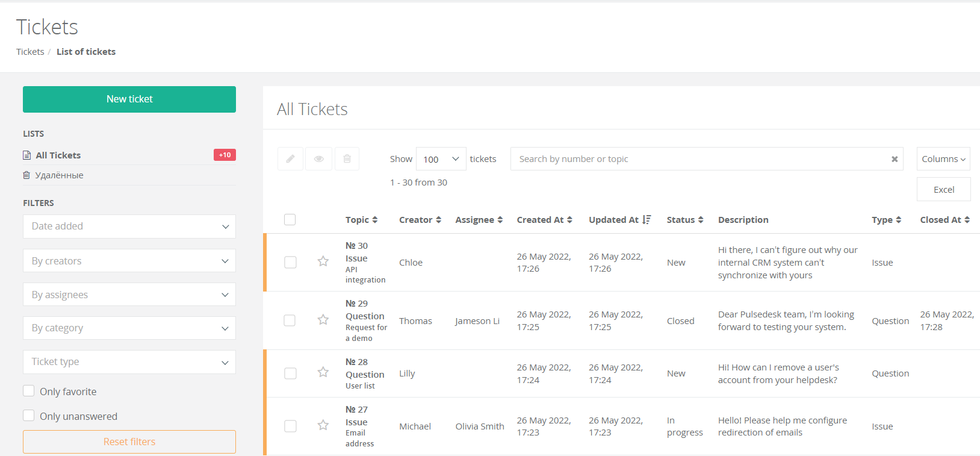Click the Closed status of ticket 29
The height and width of the screenshot is (456, 980).
click(681, 321)
